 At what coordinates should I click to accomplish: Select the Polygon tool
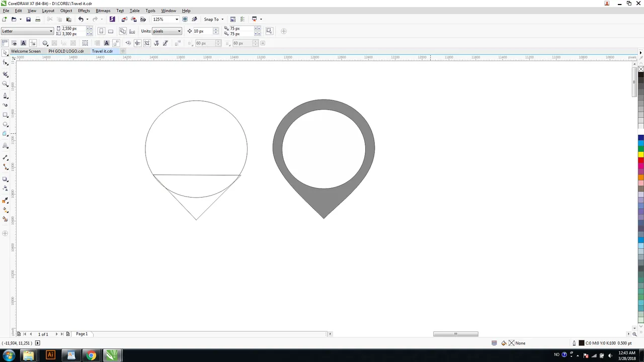[6, 134]
